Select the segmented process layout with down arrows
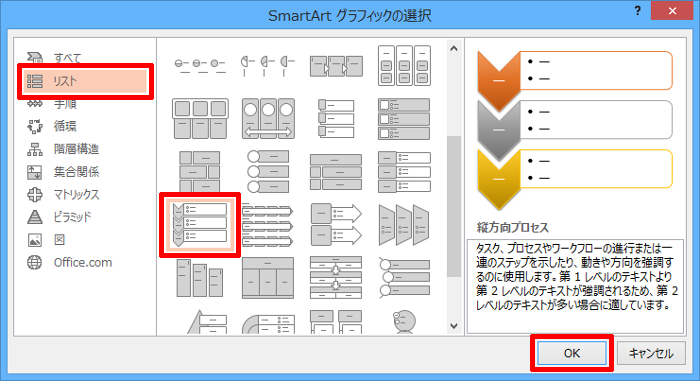The height and width of the screenshot is (381, 700). coord(336,278)
